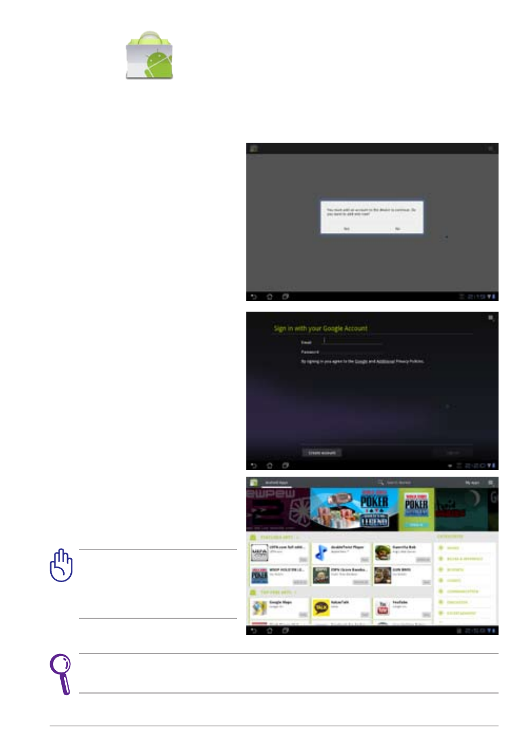Open My apps in Market
The image size is (532, 756).
pos(472,482)
